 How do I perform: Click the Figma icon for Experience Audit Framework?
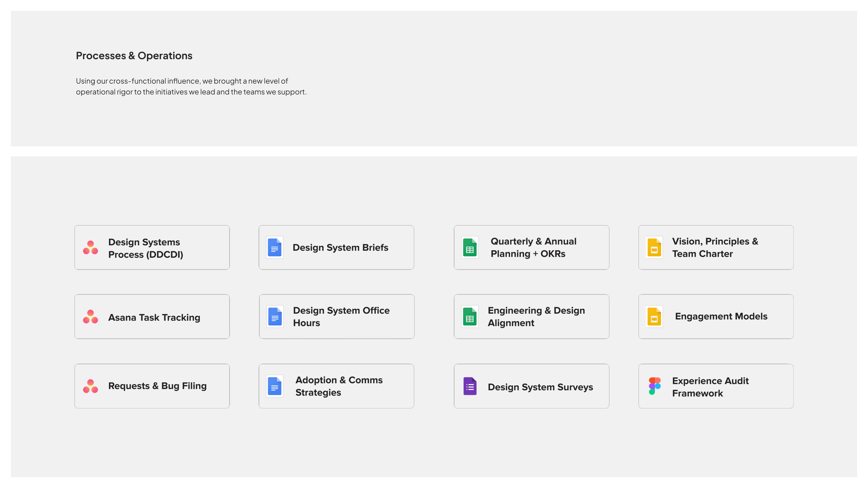pyautogui.click(x=654, y=386)
